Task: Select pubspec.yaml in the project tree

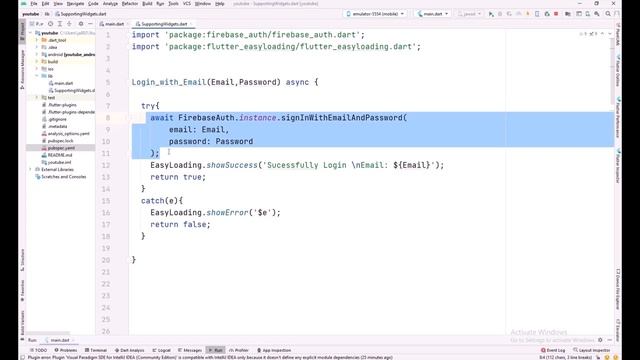Action: pos(58,148)
